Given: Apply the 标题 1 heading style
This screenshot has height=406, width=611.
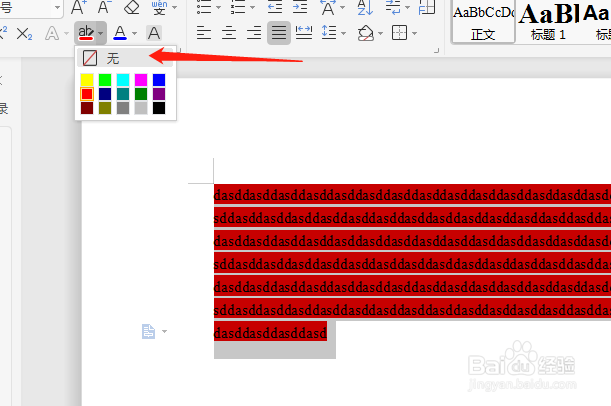Looking at the screenshot, I should pyautogui.click(x=549, y=21).
